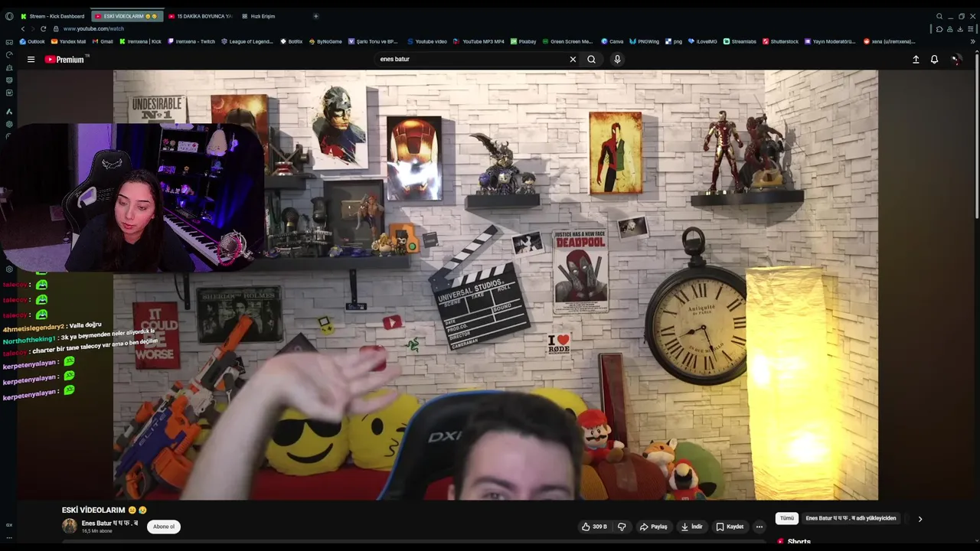Open the Green Screen Me... bookmark
This screenshot has width=980, height=551.
(x=567, y=41)
